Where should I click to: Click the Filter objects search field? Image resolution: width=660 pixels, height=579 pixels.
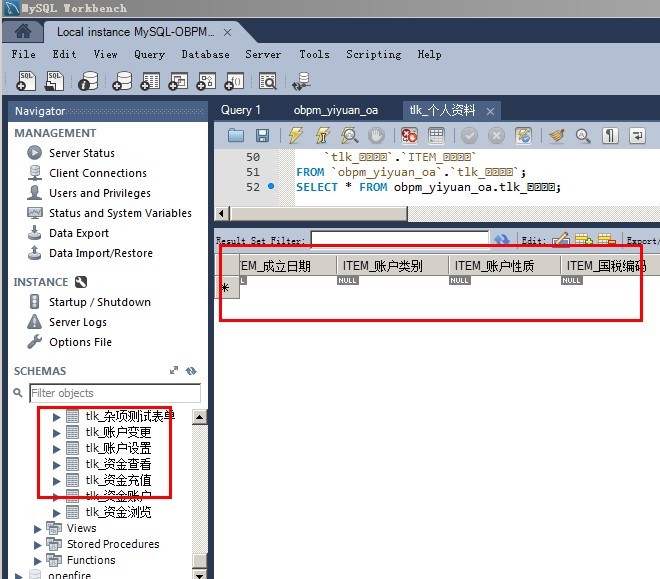115,393
